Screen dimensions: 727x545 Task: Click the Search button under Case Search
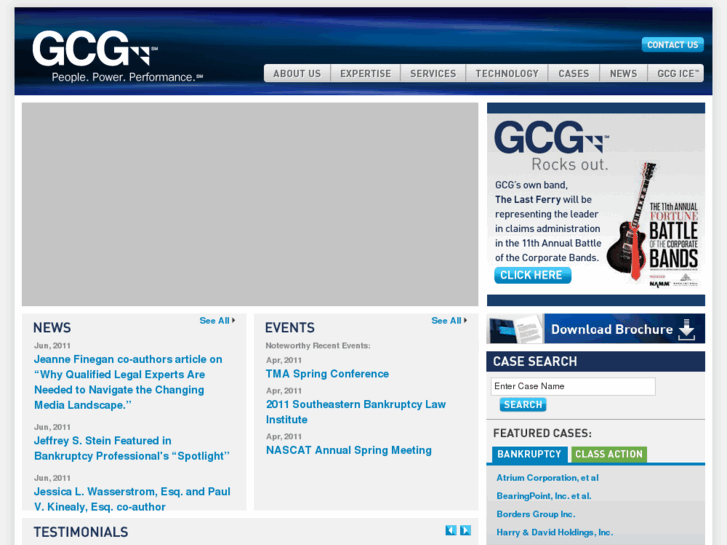click(523, 405)
